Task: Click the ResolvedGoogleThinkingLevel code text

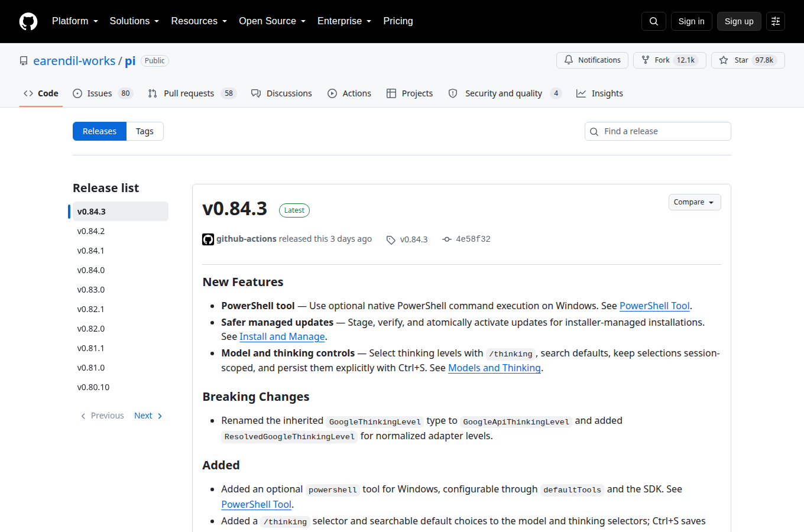Action: click(x=290, y=436)
